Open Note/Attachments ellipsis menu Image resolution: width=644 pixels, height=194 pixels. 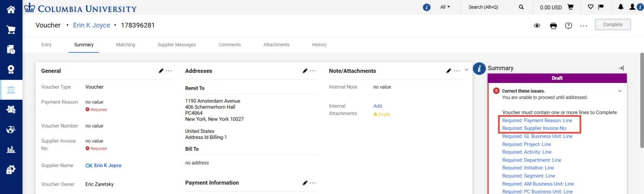click(456, 71)
